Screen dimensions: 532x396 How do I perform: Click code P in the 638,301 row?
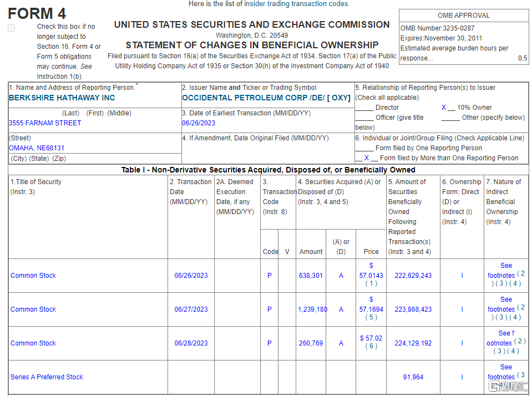(270, 276)
